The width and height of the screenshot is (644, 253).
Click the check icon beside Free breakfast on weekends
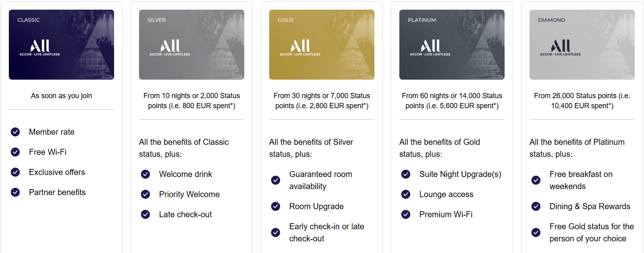[536, 180]
